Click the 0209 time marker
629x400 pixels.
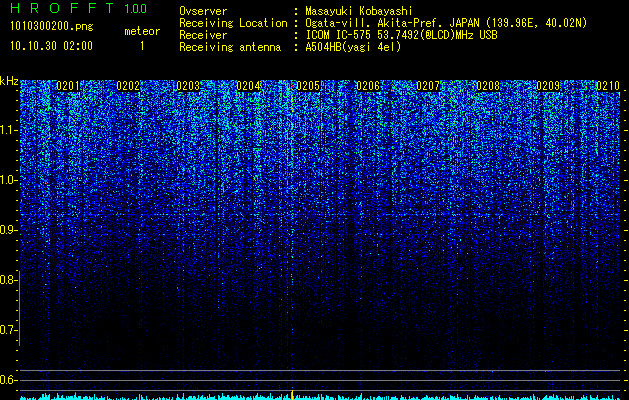tap(548, 86)
